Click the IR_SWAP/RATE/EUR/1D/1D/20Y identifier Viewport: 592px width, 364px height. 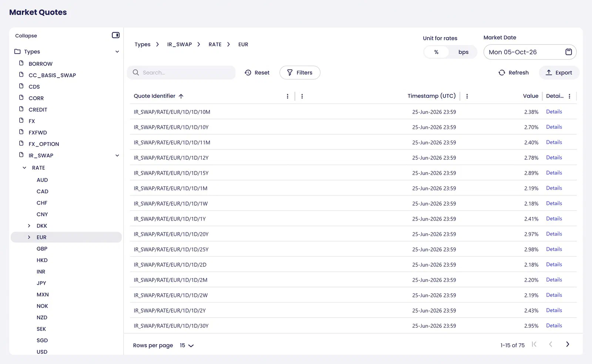pos(171,234)
